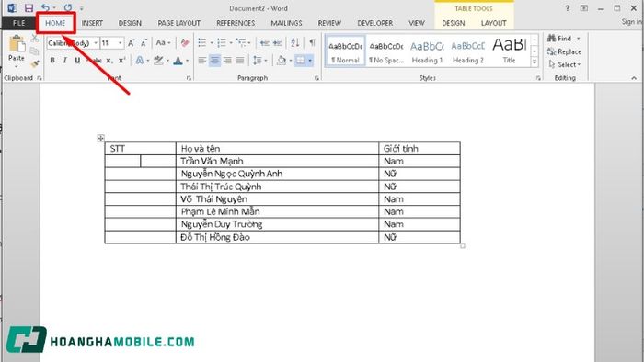Screen dimensions: 644x362
Task: Switch to the Table Tools LAYOUT tab
Action: tap(494, 23)
